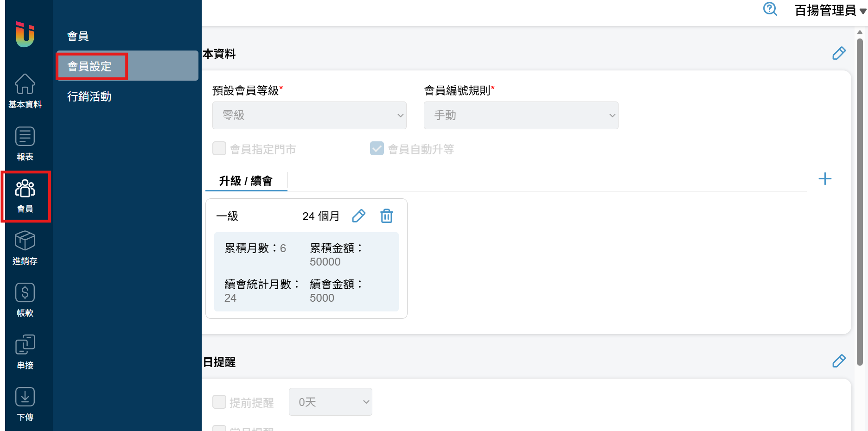Delete the 一級 level with trash icon

pos(386,216)
